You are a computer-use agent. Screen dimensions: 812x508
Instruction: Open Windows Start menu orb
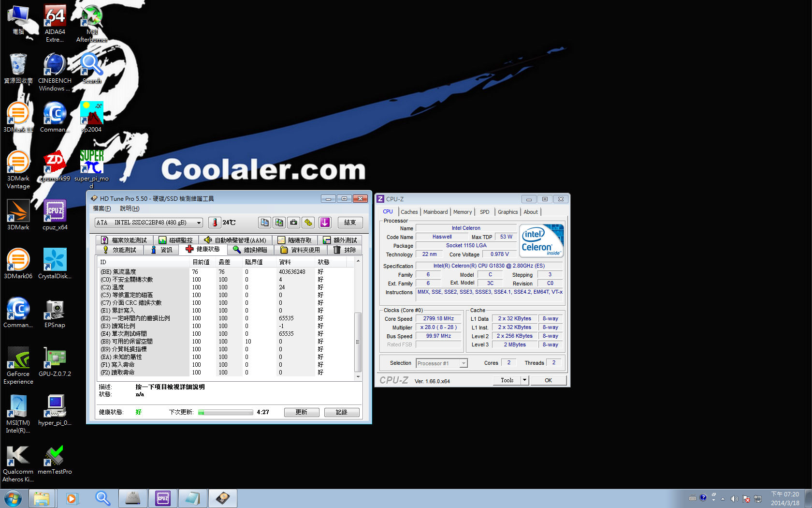tap(13, 498)
